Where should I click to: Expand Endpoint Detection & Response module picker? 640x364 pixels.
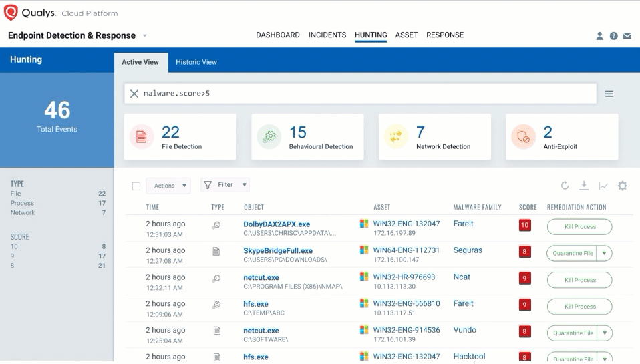145,36
